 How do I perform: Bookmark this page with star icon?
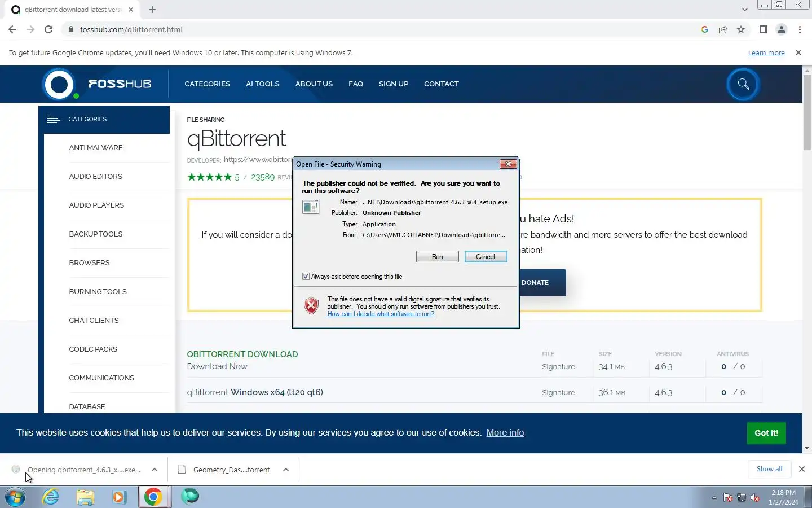[741, 29]
